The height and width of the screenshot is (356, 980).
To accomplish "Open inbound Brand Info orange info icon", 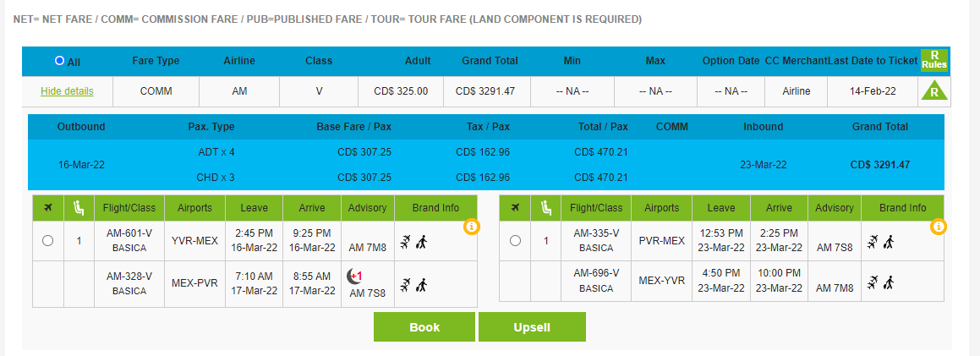I will pos(939,227).
